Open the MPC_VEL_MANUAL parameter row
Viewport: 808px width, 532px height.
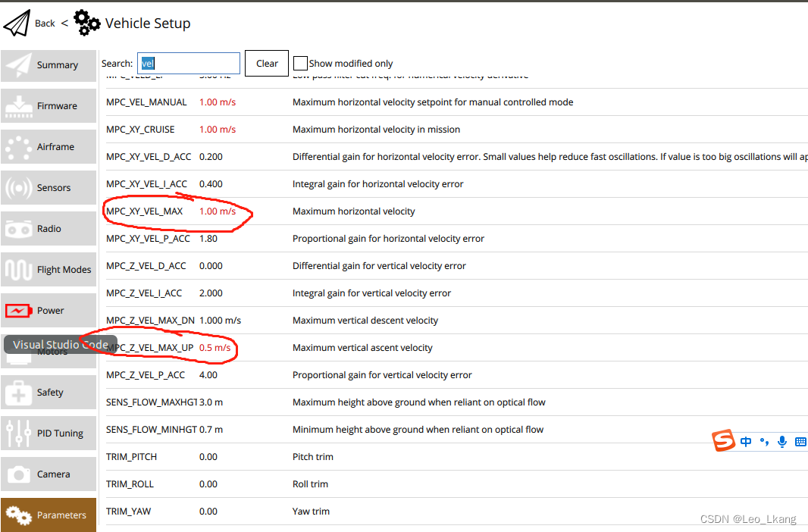pyautogui.click(x=456, y=102)
